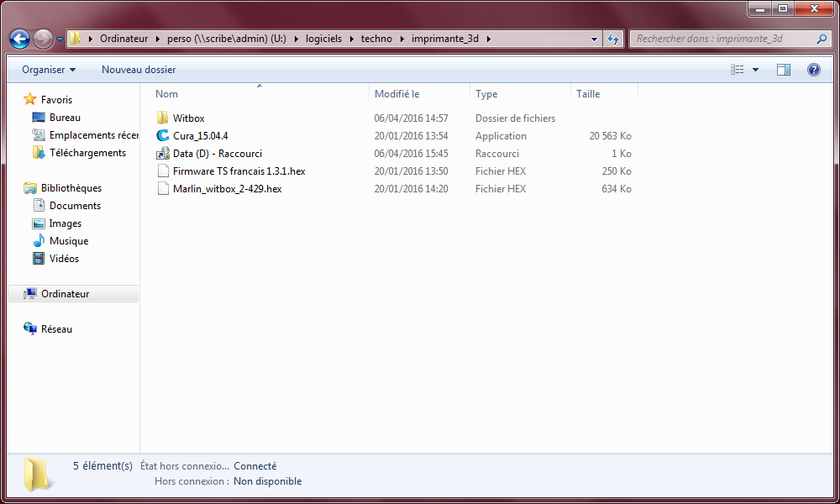
Task: Select the Cura_15.04.4 application icon
Action: [x=163, y=136]
